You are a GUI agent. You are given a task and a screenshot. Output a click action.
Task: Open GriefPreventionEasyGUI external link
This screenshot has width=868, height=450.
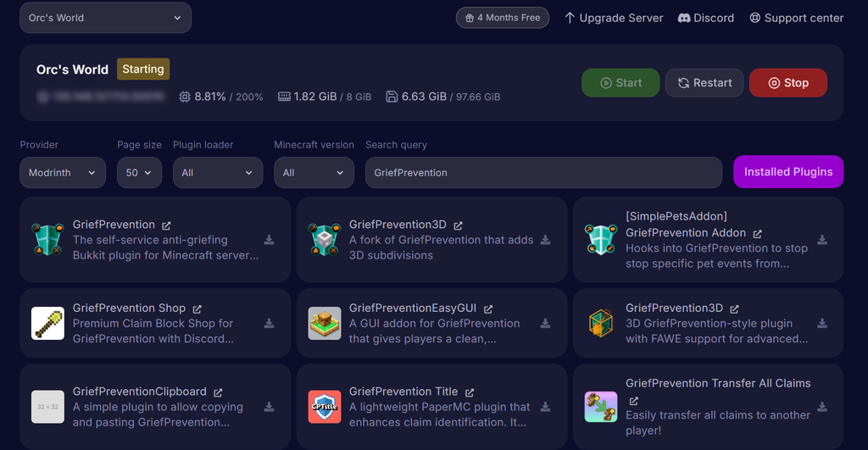(x=487, y=308)
